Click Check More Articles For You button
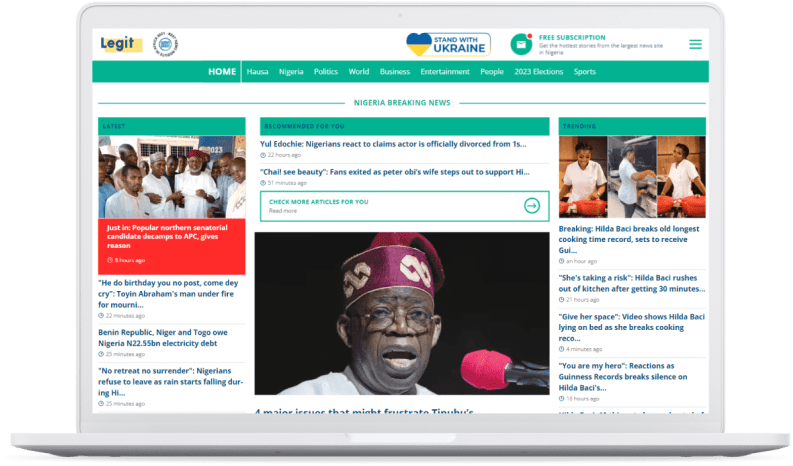This screenshot has width=793, height=466. (x=405, y=206)
